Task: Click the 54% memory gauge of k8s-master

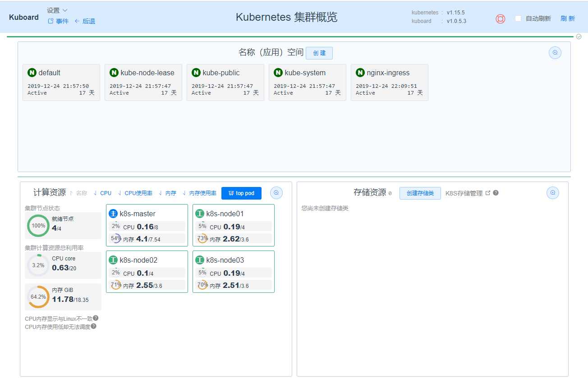Action: (116, 238)
